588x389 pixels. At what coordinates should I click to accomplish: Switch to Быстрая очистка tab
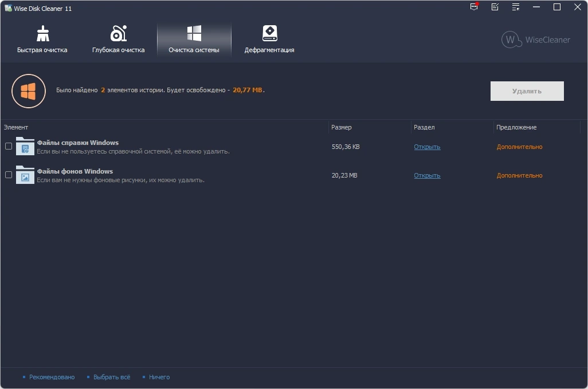point(42,40)
